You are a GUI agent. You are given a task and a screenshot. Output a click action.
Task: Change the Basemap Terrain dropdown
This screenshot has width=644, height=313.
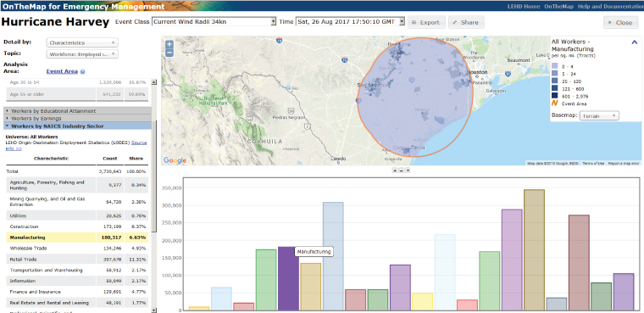(x=600, y=116)
